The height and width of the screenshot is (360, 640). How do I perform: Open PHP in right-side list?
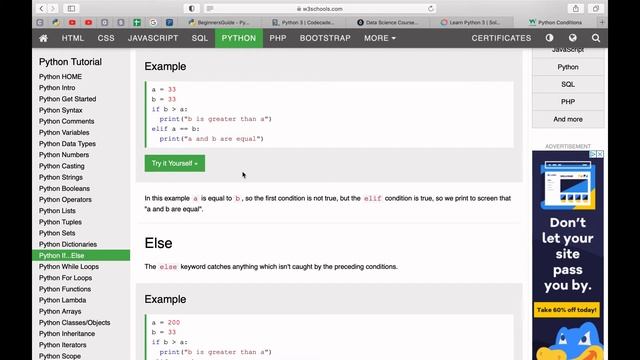pos(568,102)
